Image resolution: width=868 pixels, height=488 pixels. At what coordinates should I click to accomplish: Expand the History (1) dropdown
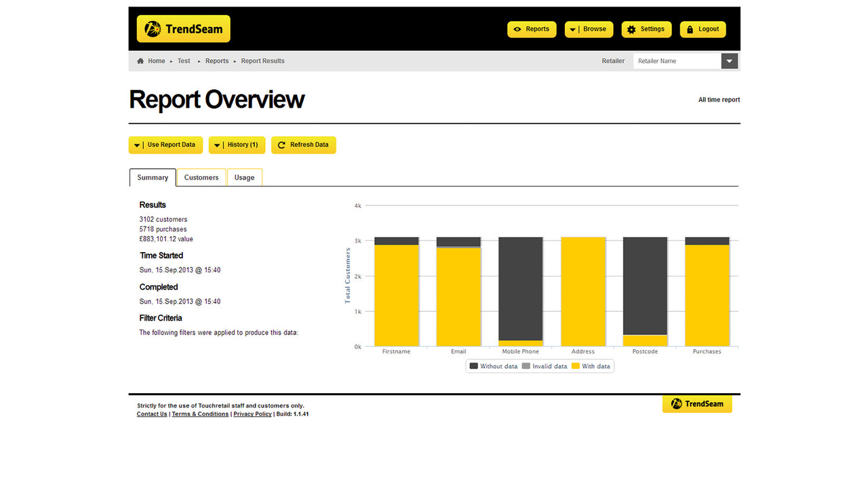tap(216, 144)
